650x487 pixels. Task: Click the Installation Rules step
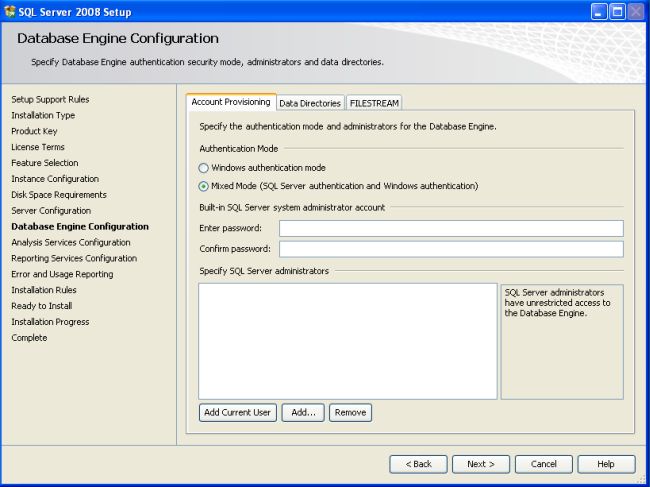click(x=44, y=290)
